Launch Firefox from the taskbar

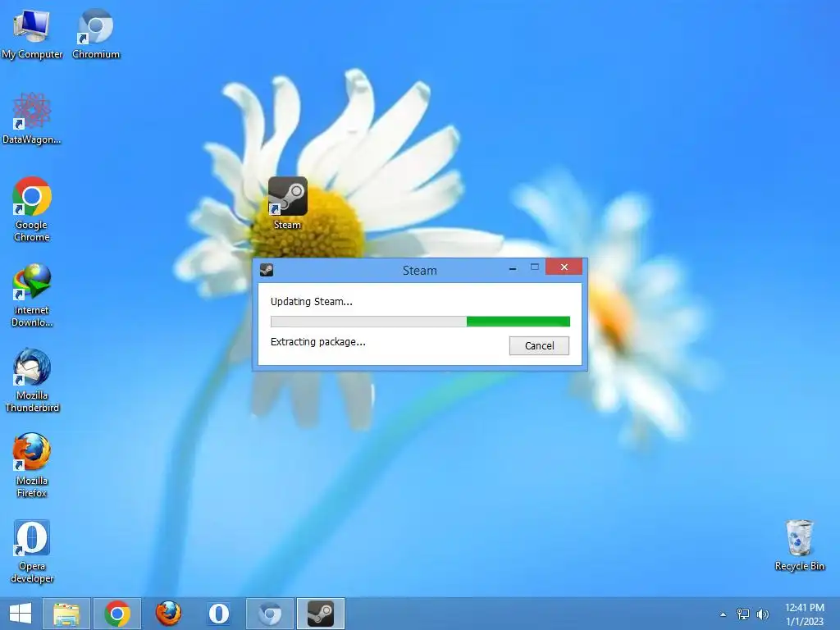pyautogui.click(x=168, y=614)
